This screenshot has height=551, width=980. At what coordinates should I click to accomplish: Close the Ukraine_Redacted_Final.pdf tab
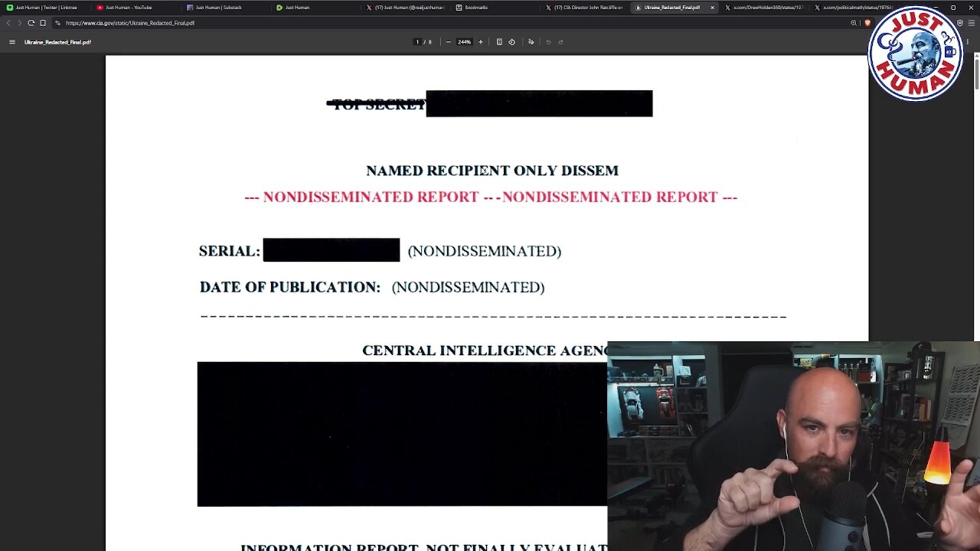click(712, 8)
